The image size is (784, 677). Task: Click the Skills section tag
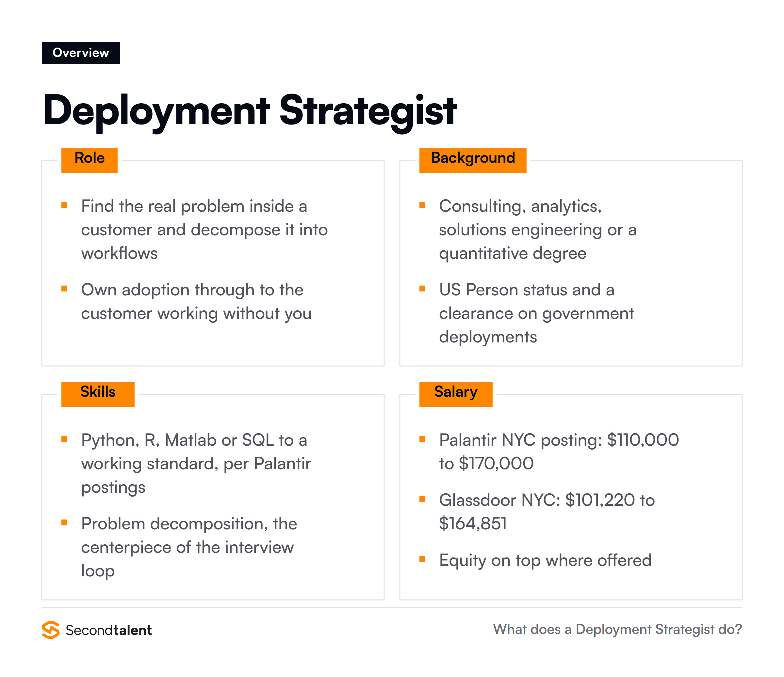[x=98, y=394]
